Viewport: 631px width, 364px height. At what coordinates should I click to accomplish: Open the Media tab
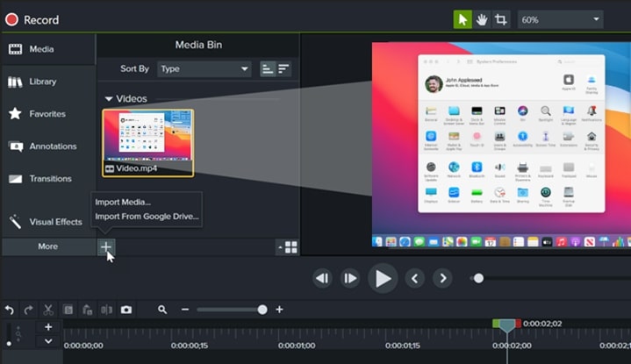[x=48, y=49]
